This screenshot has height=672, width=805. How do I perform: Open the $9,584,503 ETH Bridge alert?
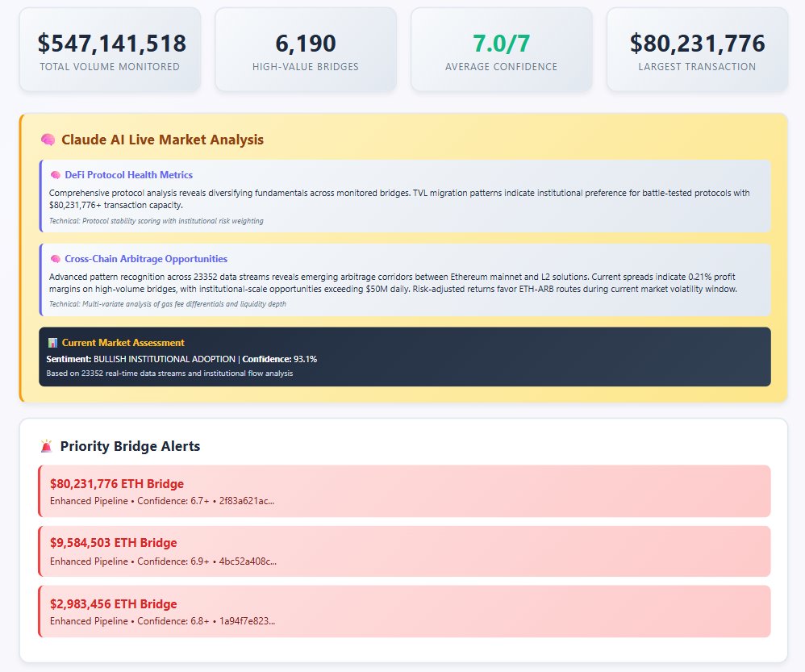pos(405,551)
